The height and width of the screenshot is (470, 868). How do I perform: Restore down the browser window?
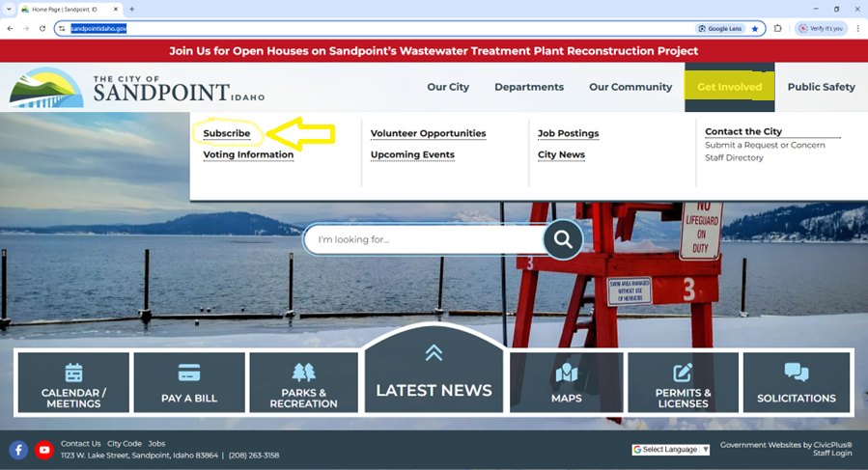pos(836,9)
